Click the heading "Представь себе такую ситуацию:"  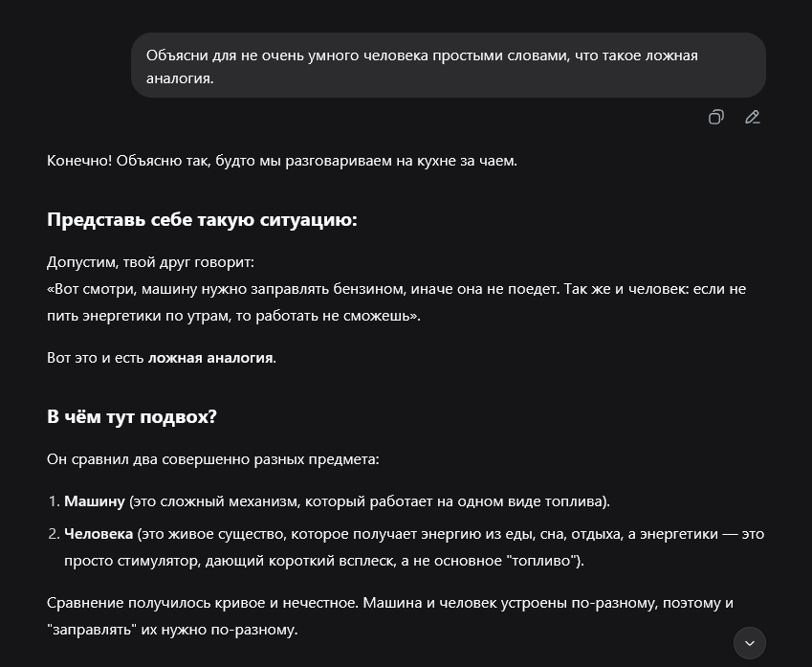click(x=202, y=220)
